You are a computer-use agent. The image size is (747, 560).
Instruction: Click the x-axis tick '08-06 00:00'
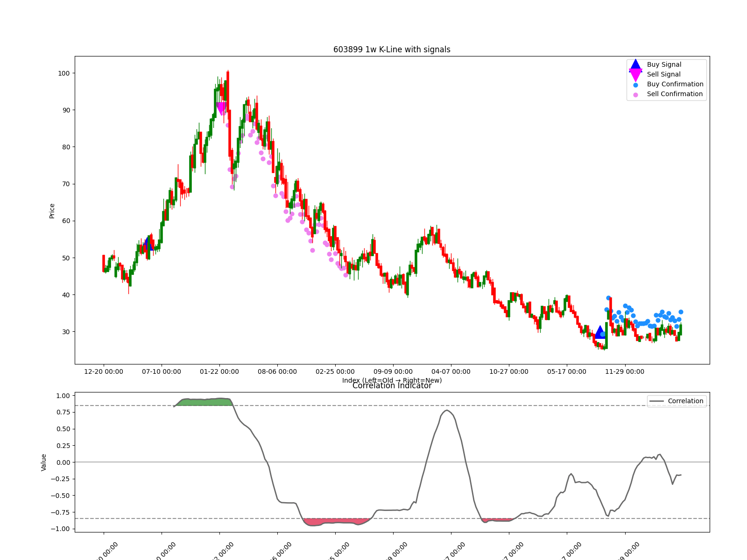tap(277, 371)
